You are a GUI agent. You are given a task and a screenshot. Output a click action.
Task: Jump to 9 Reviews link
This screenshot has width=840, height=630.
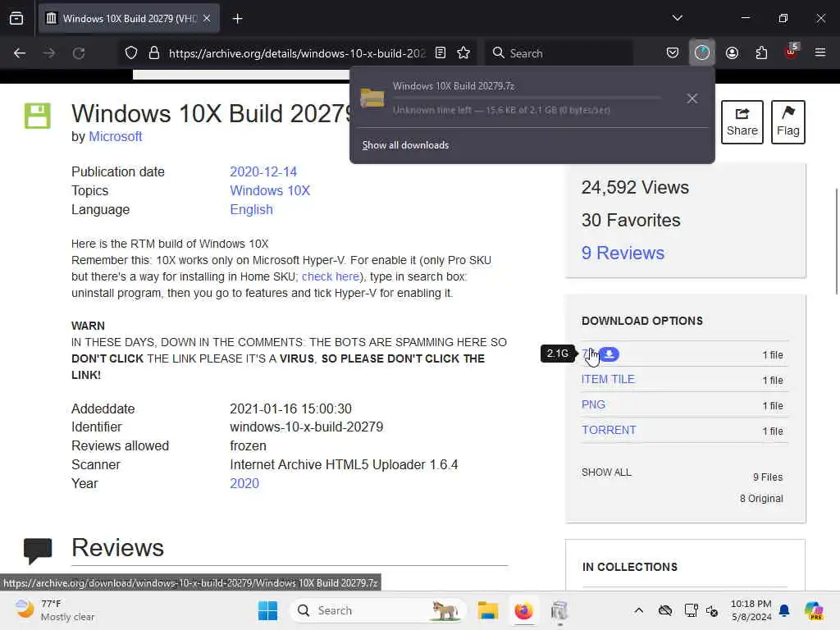tap(623, 253)
